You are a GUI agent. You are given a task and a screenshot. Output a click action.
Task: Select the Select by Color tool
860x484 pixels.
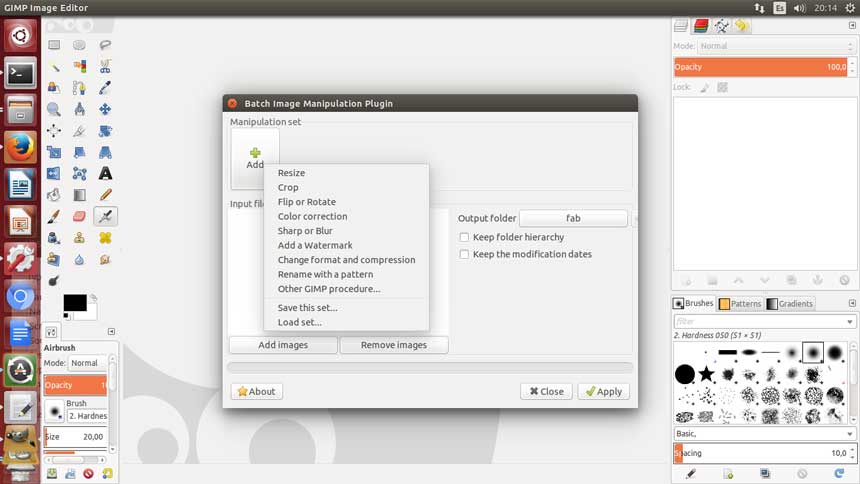(x=80, y=66)
